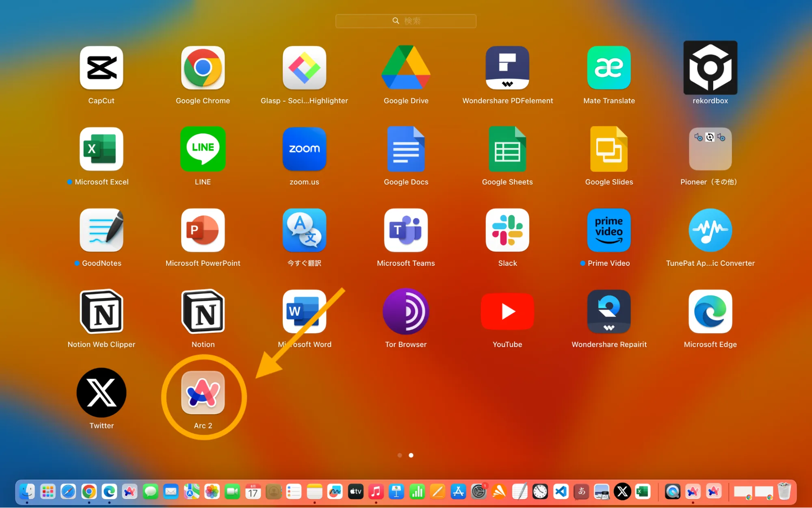The height and width of the screenshot is (508, 812).
Task: Open Maps from the Dock
Action: [191, 492]
